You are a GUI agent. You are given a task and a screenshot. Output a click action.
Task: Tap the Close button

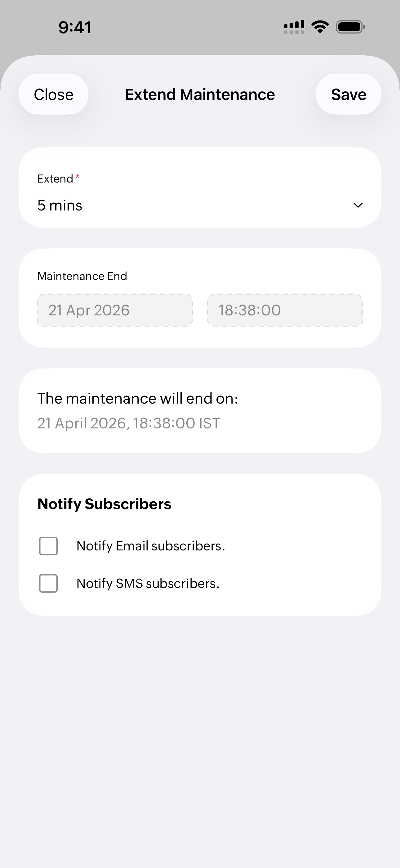[54, 94]
